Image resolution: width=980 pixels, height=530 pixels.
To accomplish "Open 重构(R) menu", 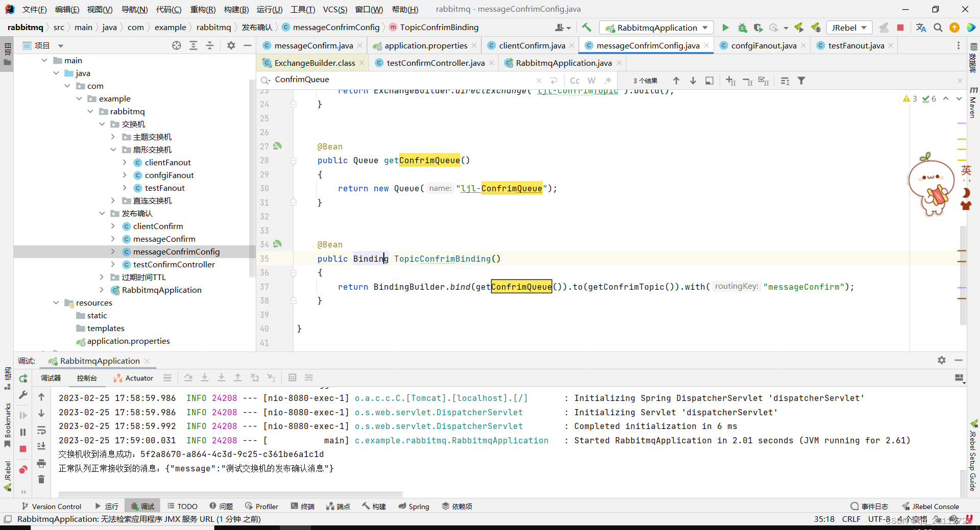I will [203, 9].
